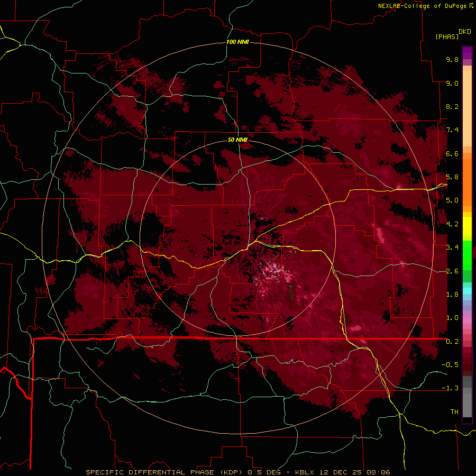Viewport: 476px width, 476px height.
Task: Click the 9.0 value on the scale
Action: [452, 83]
